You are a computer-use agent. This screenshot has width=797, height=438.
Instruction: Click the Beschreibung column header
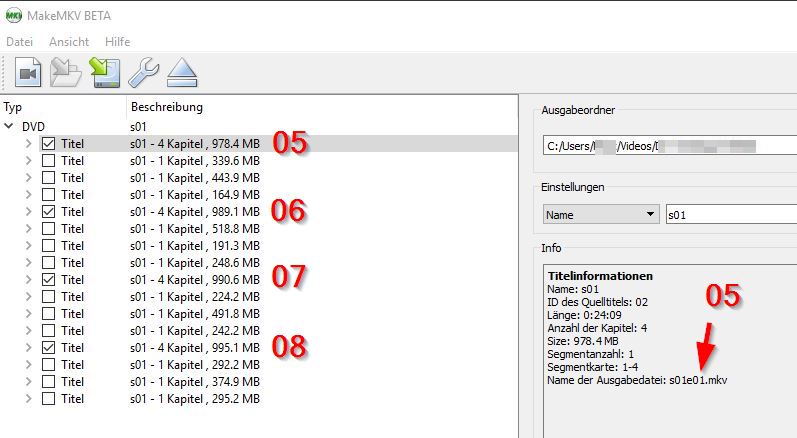tap(166, 107)
